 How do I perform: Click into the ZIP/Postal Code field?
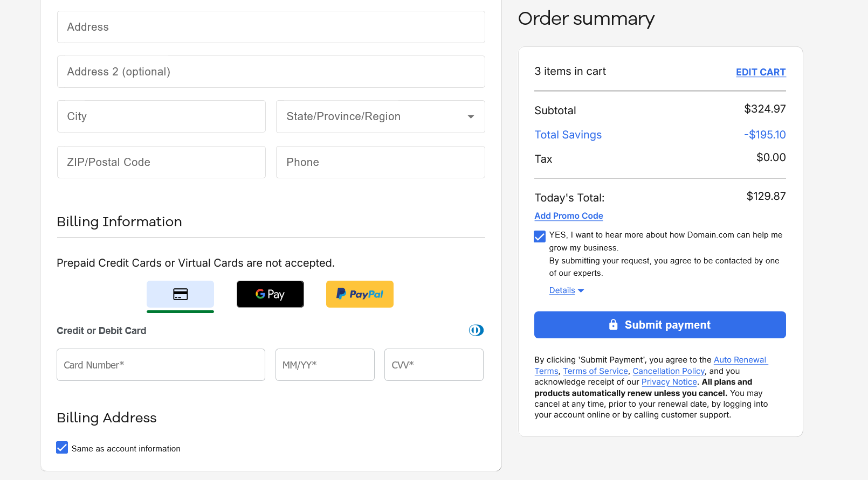(x=161, y=162)
